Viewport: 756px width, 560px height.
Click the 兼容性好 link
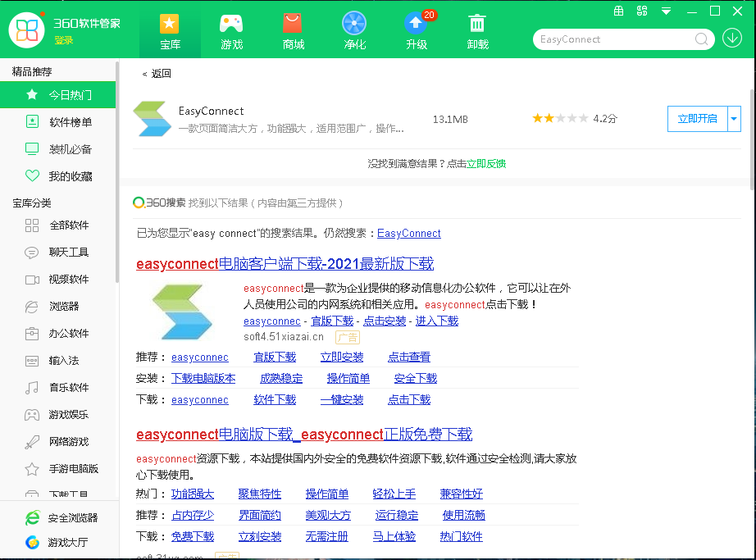462,494
